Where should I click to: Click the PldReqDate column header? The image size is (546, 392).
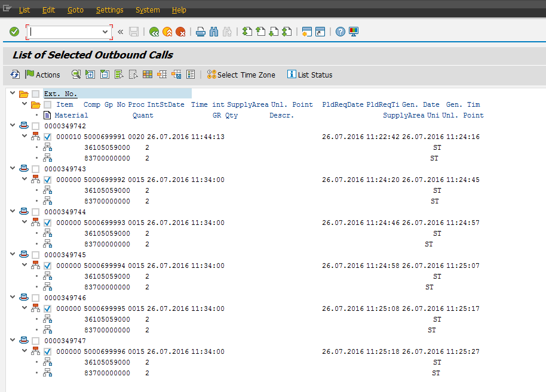tap(343, 104)
